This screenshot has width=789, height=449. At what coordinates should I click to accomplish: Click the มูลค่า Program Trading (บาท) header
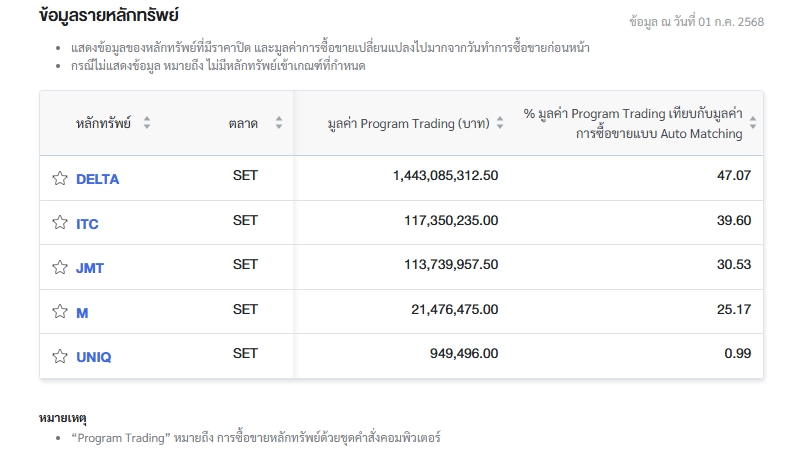408,123
